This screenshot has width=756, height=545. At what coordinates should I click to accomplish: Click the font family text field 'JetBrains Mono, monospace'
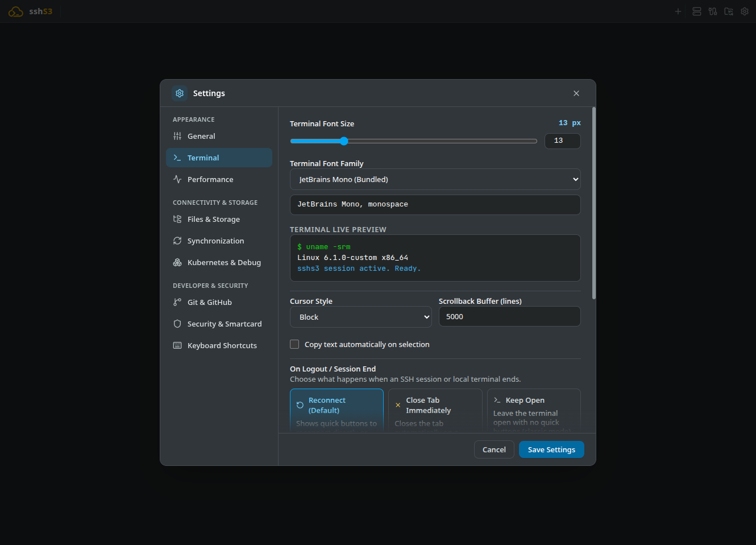tap(435, 204)
